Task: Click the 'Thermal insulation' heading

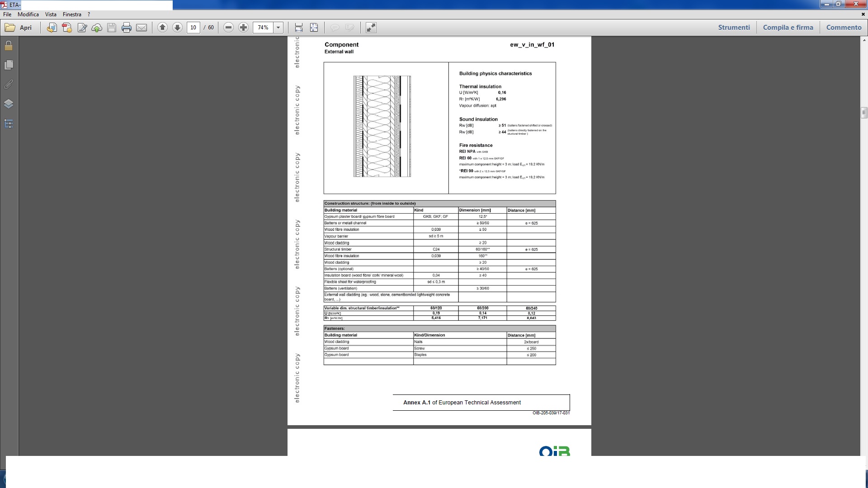Action: coord(480,86)
